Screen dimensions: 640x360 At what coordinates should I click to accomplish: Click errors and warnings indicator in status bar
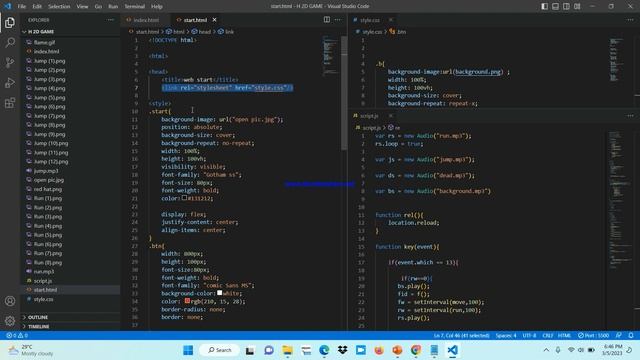point(17,335)
